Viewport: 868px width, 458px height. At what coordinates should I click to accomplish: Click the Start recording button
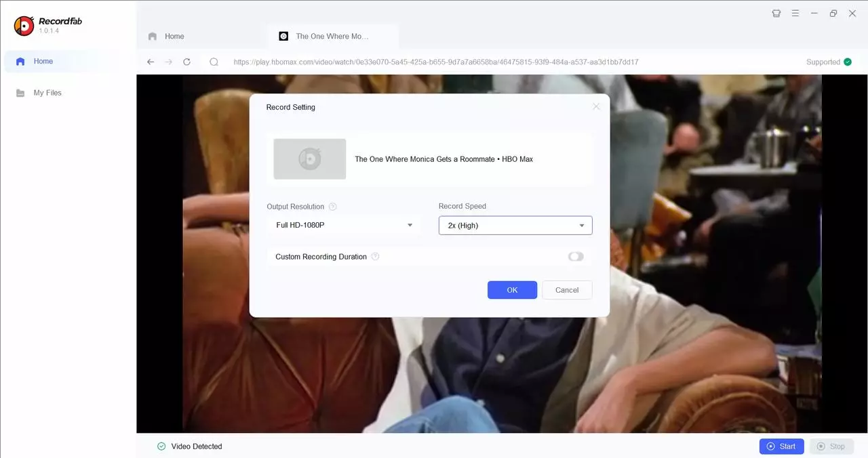click(782, 446)
